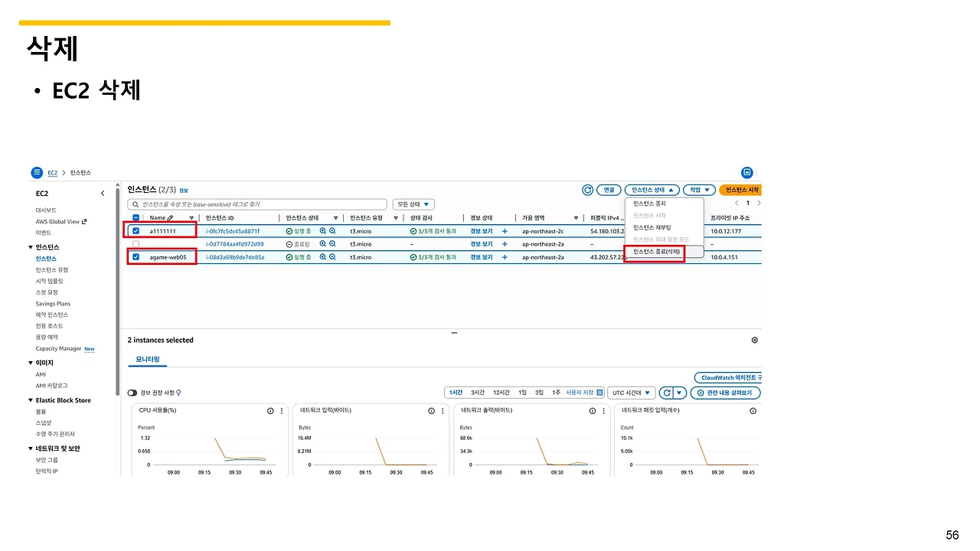Add alarm with plus icon for a1111111

coord(505,231)
